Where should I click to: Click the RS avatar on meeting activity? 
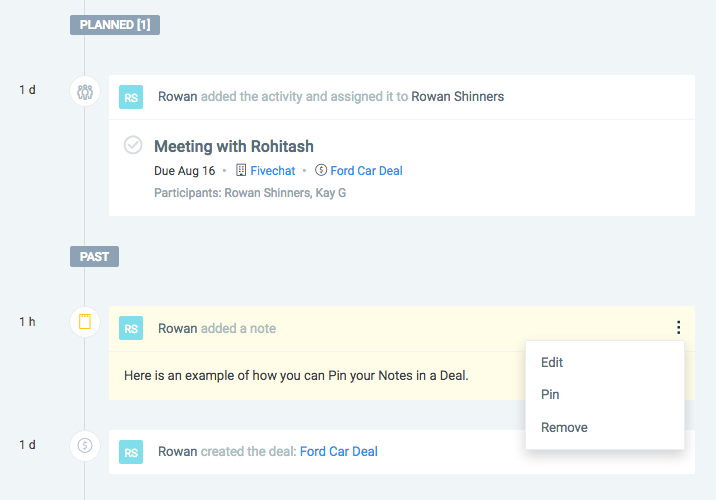131,97
